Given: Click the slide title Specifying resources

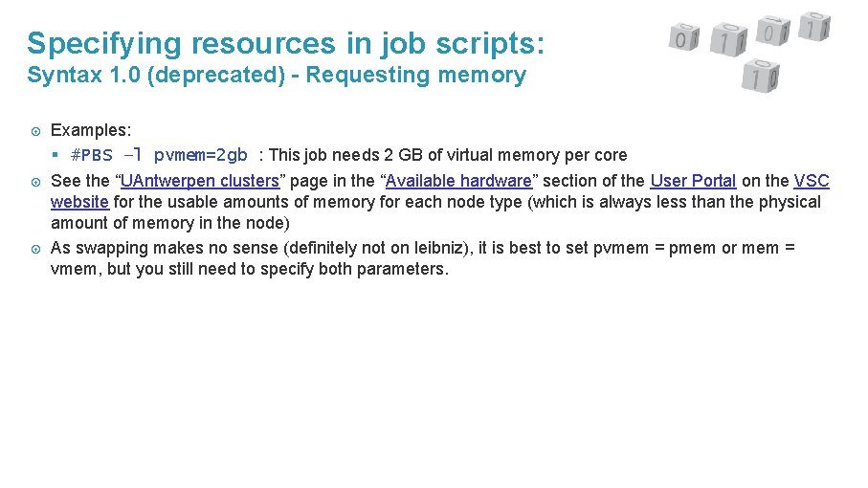Looking at the screenshot, I should pos(285,43).
